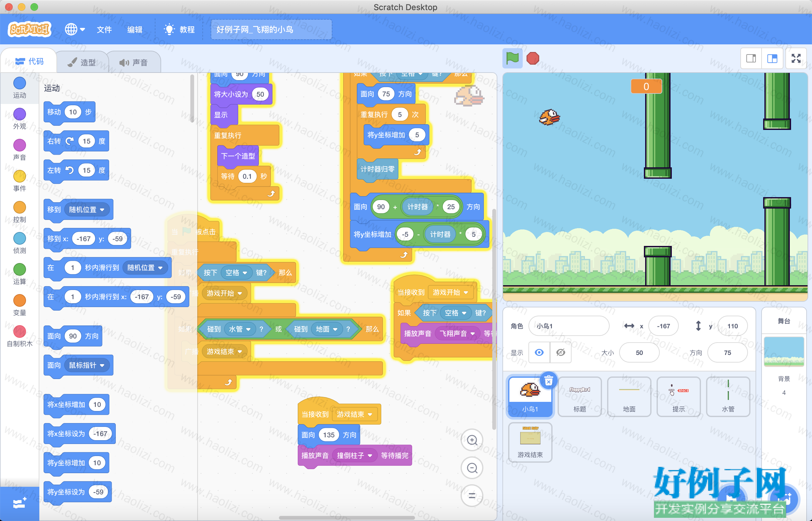Select the 运算 operators category
Viewport: 812px width, 521px height.
(x=20, y=274)
